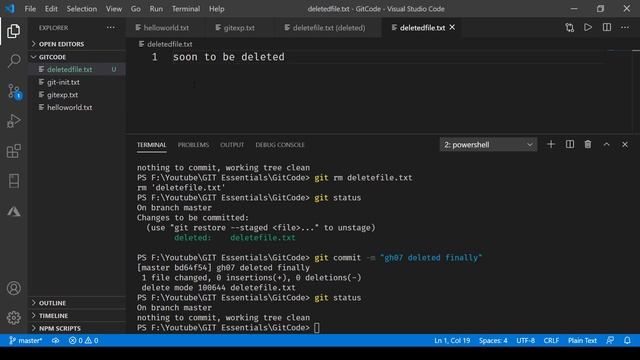This screenshot has height=360, width=640.
Task: Open the File menu
Action: tap(30, 9)
